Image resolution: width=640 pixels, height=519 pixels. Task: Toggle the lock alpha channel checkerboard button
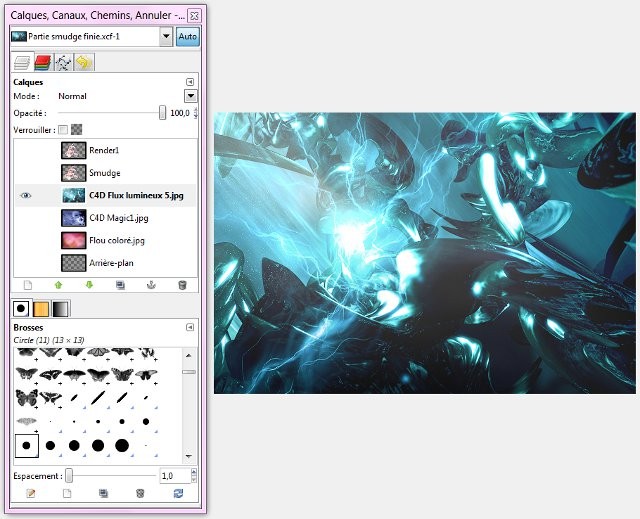(76, 129)
